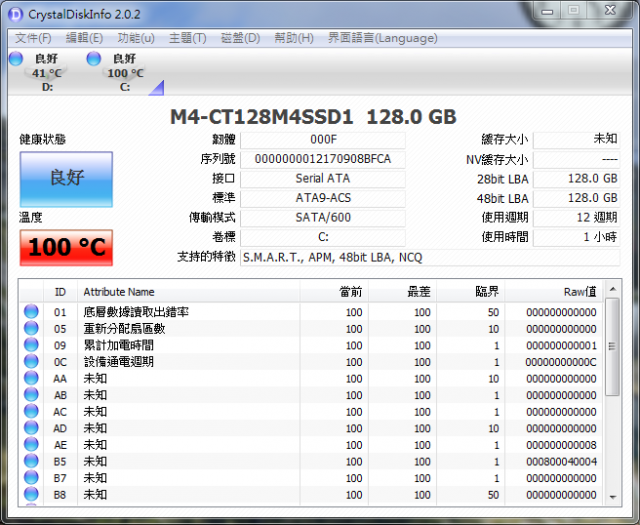The image size is (640, 525).
Task: Click raw value 00000000000C
Action: 561,362
